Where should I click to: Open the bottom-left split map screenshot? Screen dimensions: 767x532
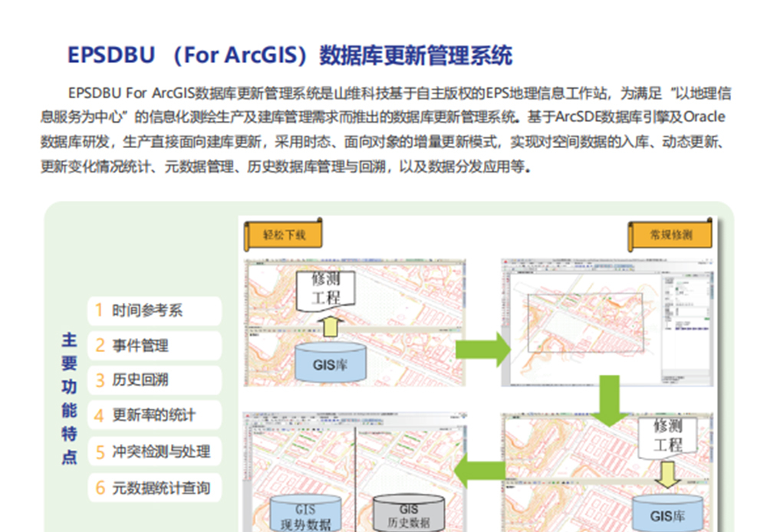point(354,472)
